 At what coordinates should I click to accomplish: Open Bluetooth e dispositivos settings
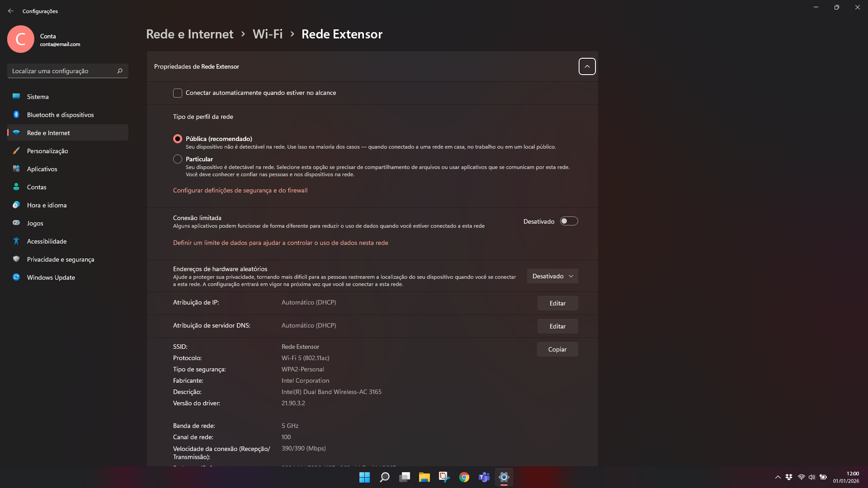coord(60,115)
